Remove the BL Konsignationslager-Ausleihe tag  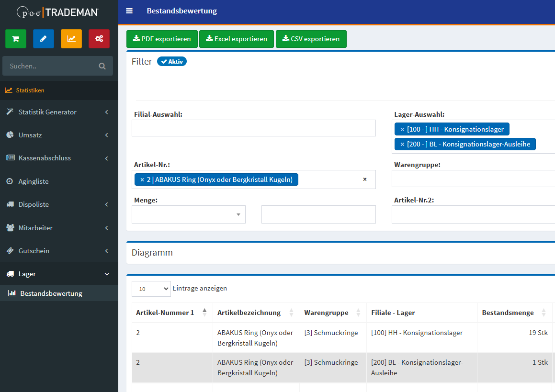(x=402, y=144)
